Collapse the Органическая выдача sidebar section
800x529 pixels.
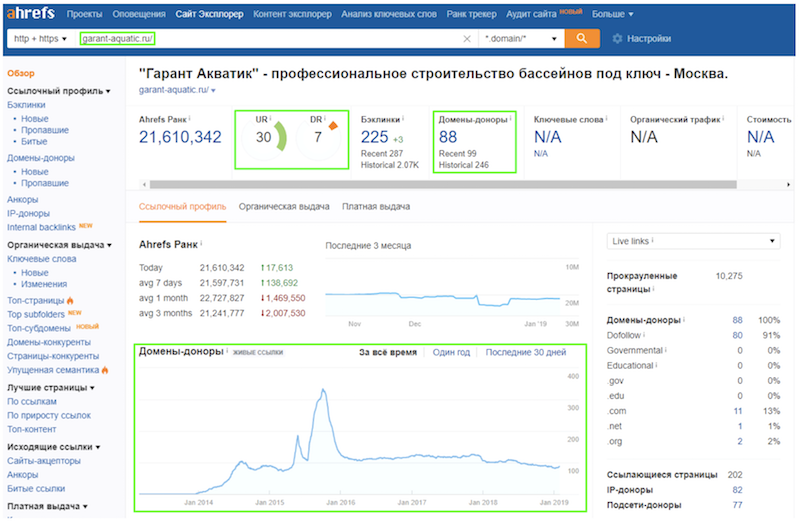click(59, 245)
